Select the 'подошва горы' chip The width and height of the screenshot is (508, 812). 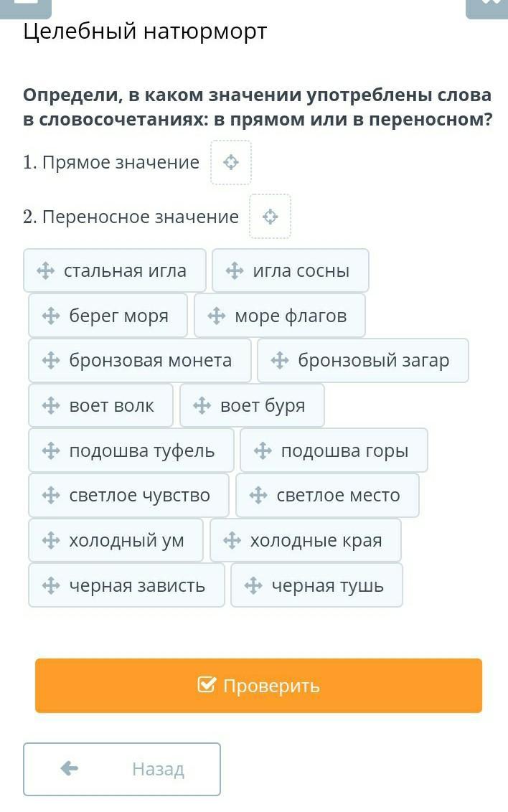coord(334,450)
